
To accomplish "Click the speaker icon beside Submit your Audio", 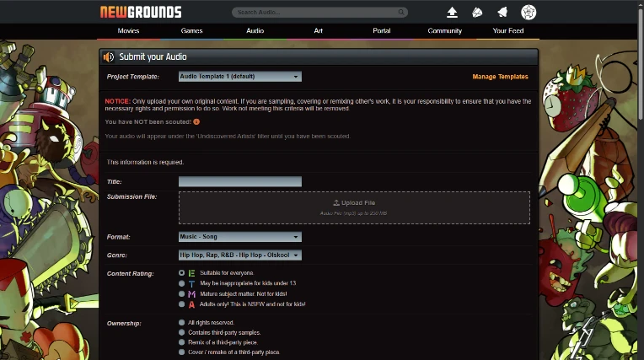I will coord(109,57).
